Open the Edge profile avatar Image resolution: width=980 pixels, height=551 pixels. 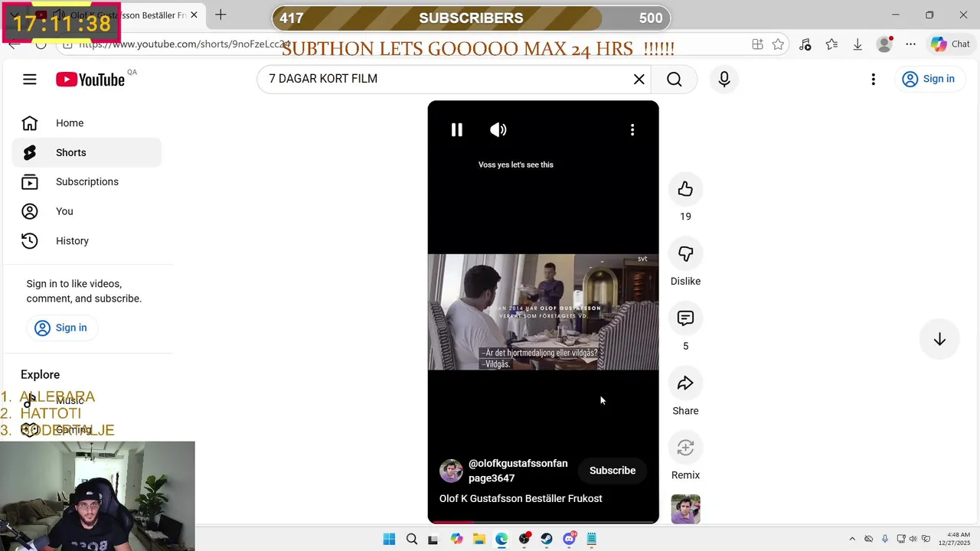coord(884,44)
